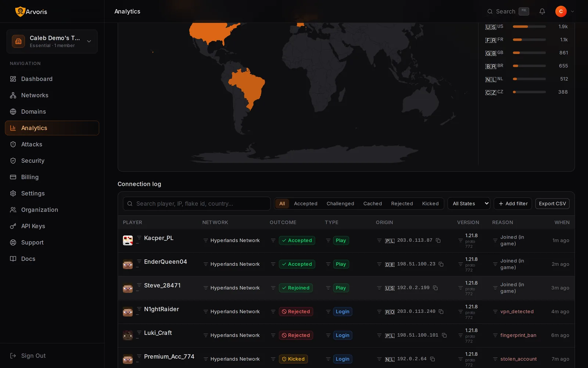Filter by origin in EnderQueen04 row
This screenshot has height=368, width=588.
[x=379, y=264]
